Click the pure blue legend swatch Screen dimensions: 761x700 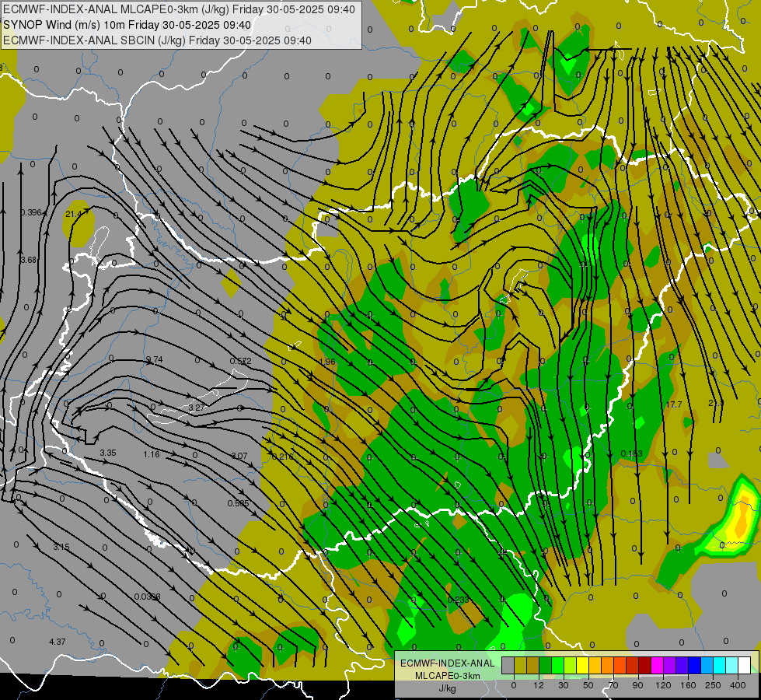[695, 665]
